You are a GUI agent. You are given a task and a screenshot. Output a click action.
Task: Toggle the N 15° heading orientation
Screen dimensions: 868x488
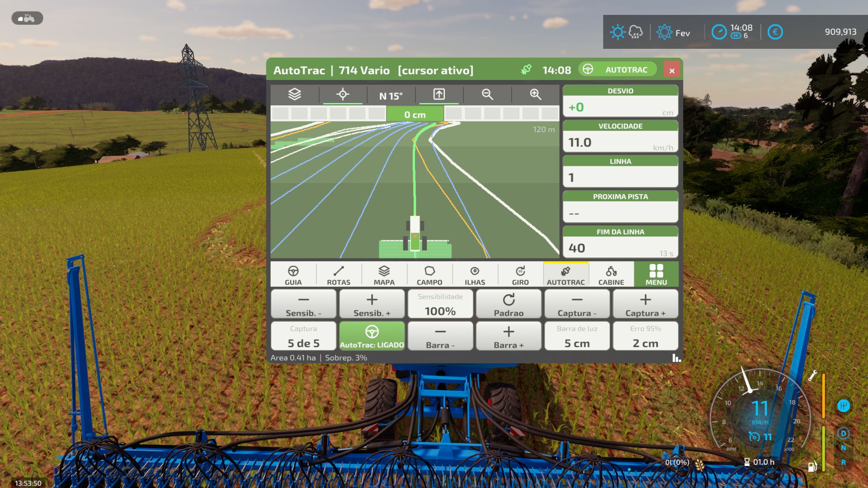click(x=391, y=96)
